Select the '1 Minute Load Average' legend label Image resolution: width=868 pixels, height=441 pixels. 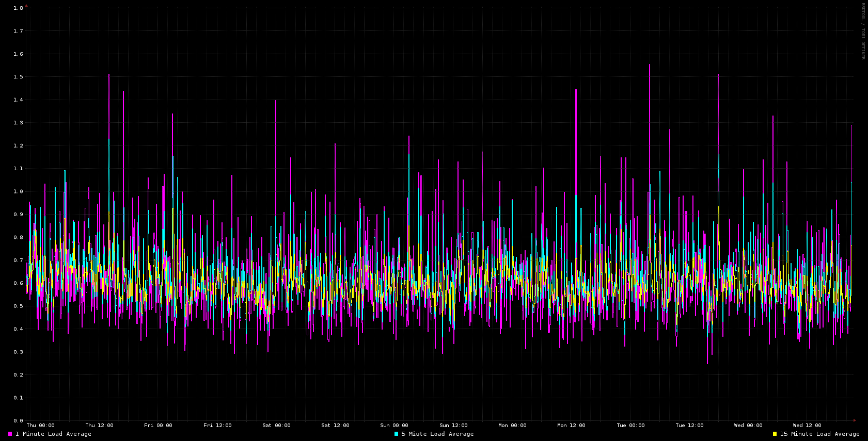(53, 434)
